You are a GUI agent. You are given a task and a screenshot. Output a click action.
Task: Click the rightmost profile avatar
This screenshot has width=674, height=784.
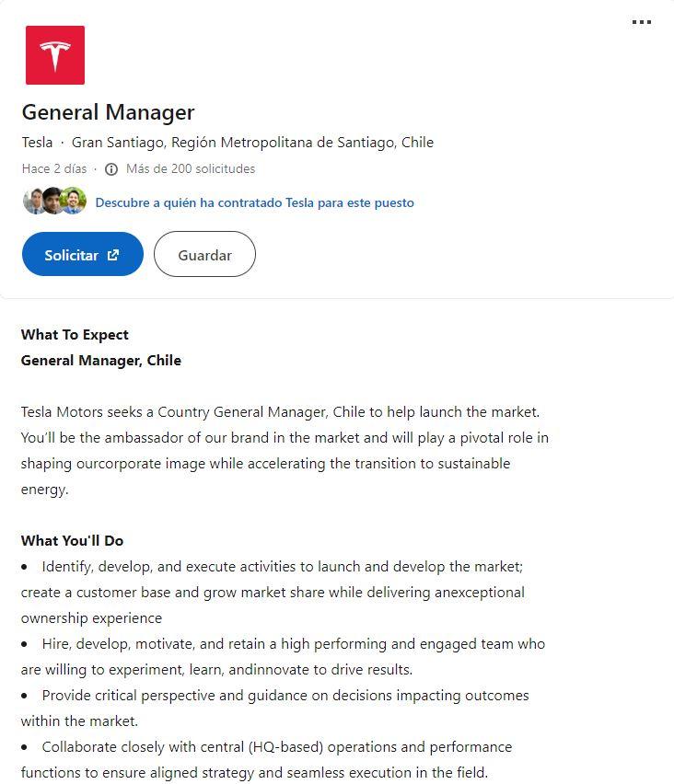73,201
